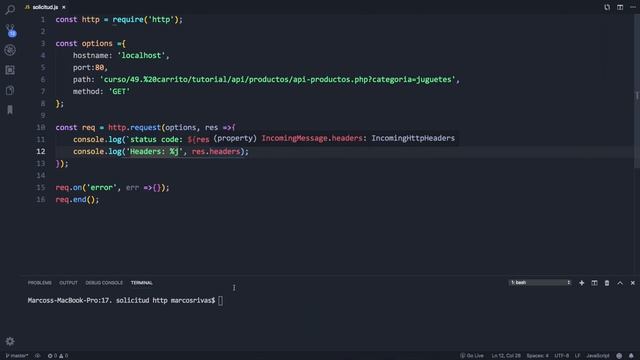Maximize the panel with chevron up
640x360 pixels.
coord(620,283)
